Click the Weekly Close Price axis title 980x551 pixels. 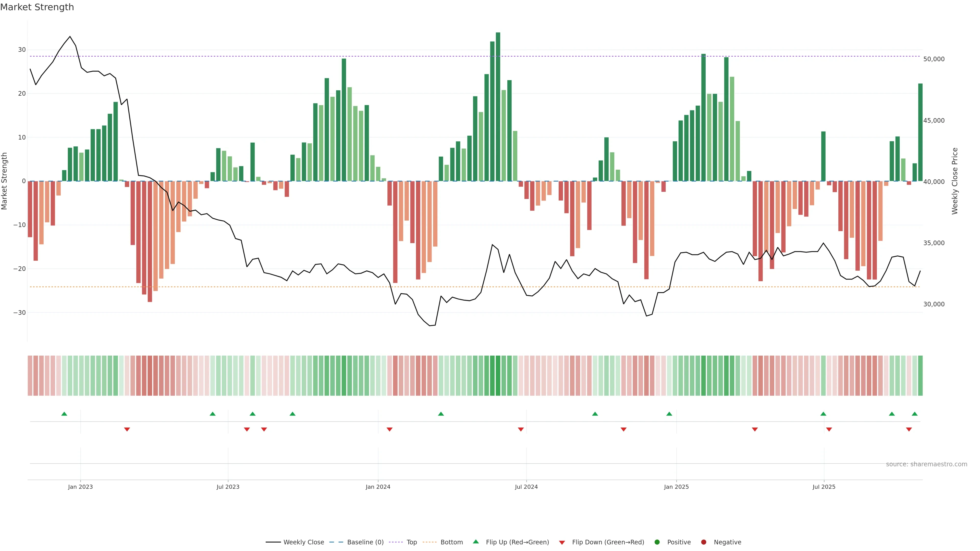pyautogui.click(x=954, y=181)
